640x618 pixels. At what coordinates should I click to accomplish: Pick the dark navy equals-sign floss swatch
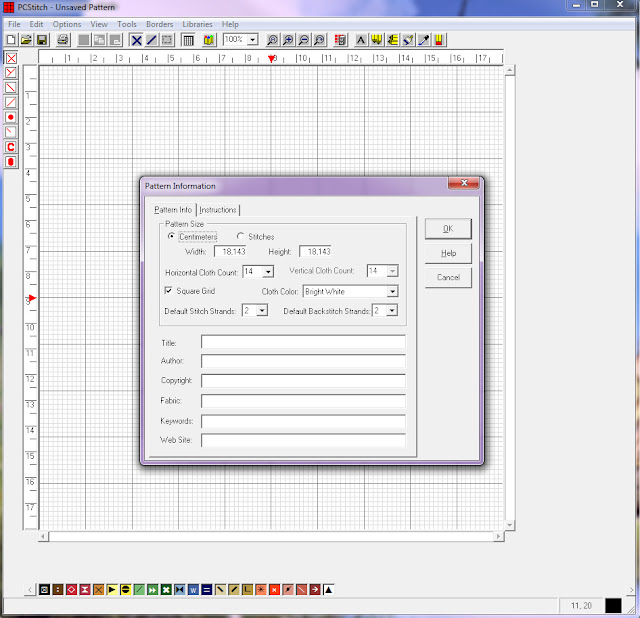point(207,589)
